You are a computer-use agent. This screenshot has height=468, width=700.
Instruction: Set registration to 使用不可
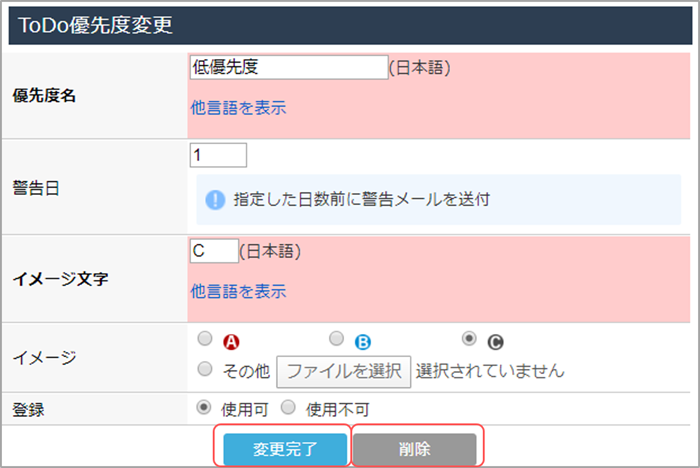288,407
